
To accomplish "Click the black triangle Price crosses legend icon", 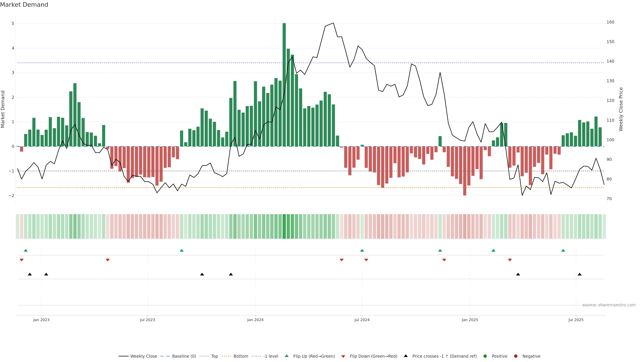I will (x=406, y=356).
